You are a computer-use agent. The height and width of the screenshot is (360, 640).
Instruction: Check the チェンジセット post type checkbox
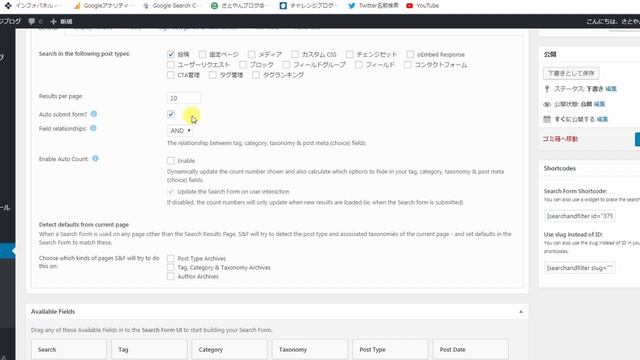click(350, 54)
